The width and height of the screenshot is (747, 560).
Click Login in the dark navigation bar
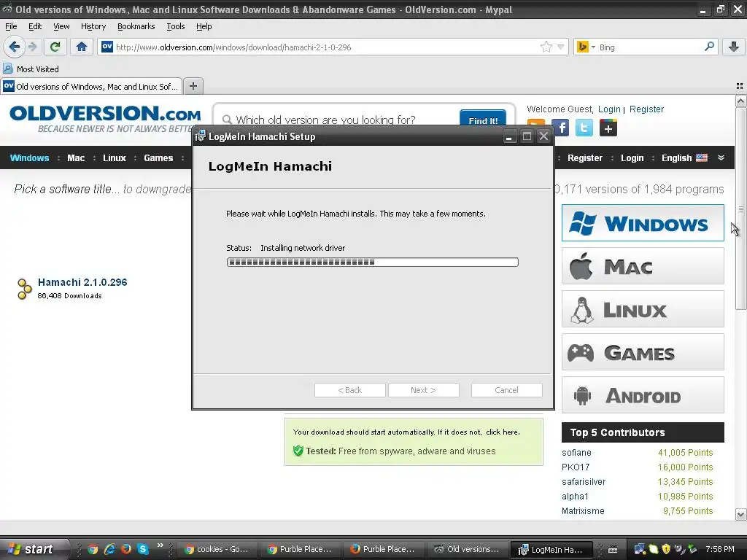pyautogui.click(x=632, y=158)
